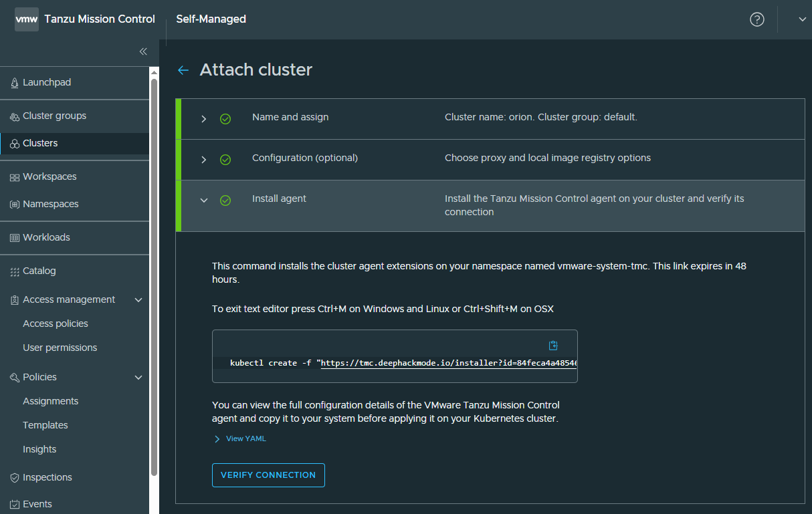Click the Tanzu Mission Control title
812x514 pixels.
(100, 19)
